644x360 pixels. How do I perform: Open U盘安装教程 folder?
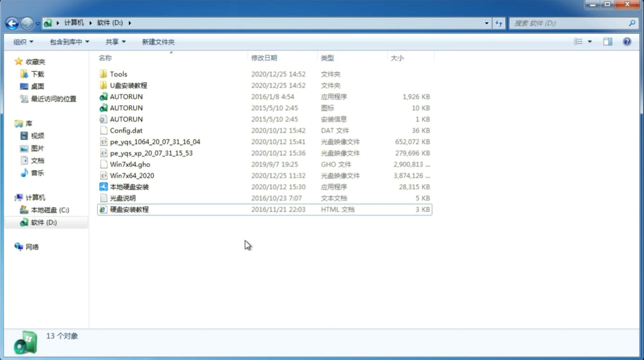tap(129, 85)
